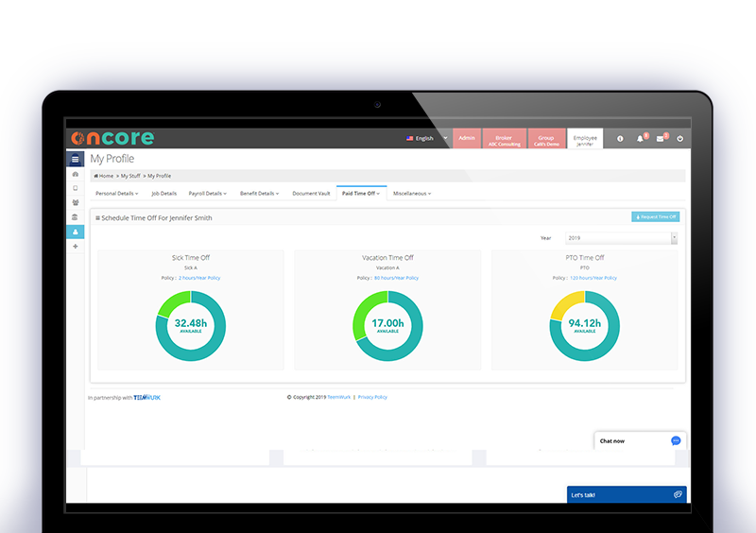
Task: Click the My Profile breadcrumb text
Action: [159, 176]
